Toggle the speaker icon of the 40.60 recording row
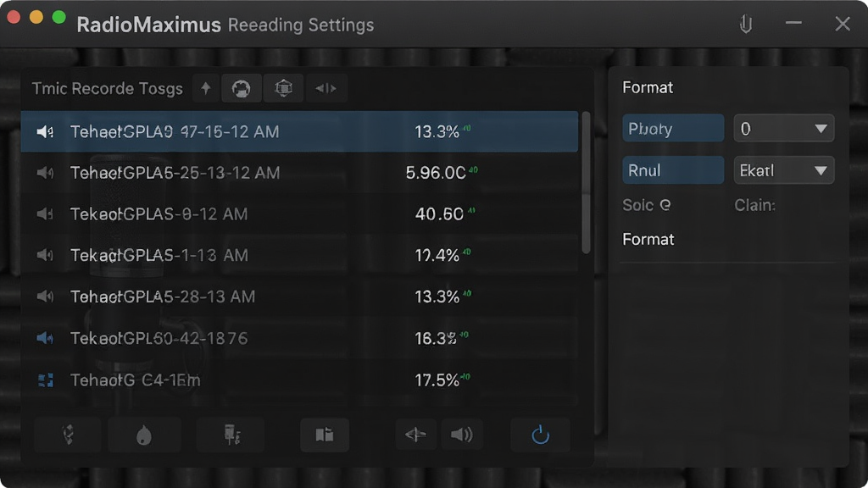This screenshot has height=488, width=868. pyautogui.click(x=45, y=214)
